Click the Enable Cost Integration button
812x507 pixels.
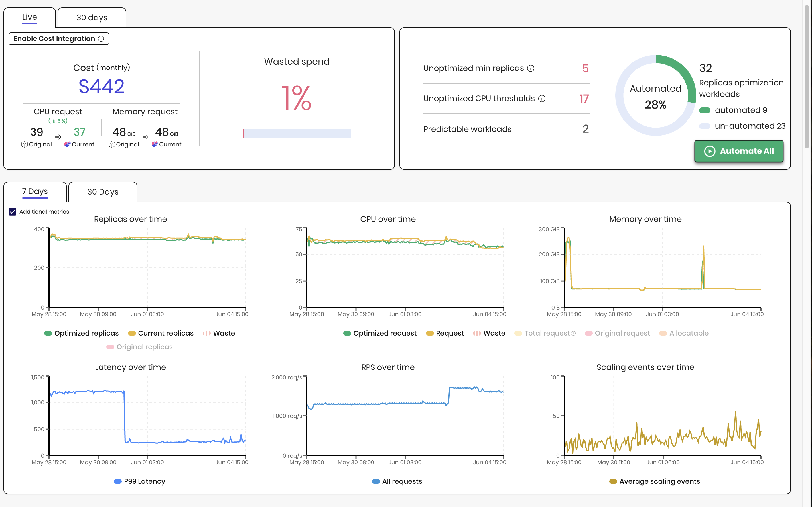(x=59, y=39)
